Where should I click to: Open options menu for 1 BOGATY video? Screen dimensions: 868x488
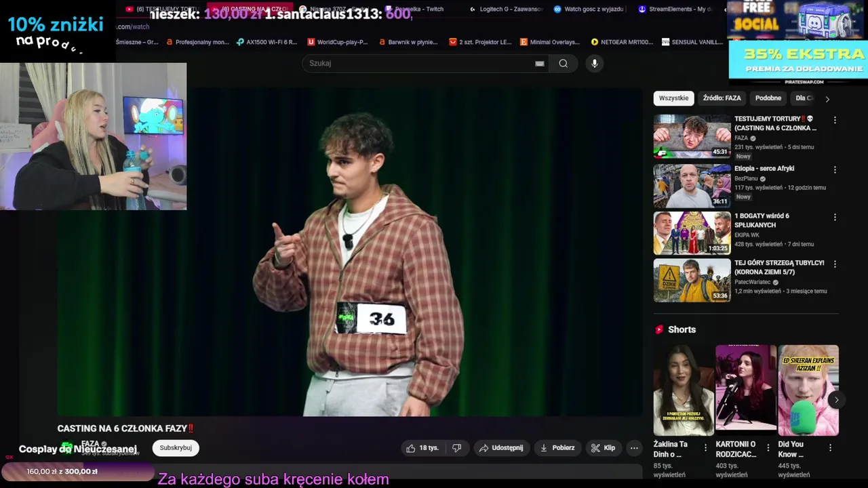835,217
